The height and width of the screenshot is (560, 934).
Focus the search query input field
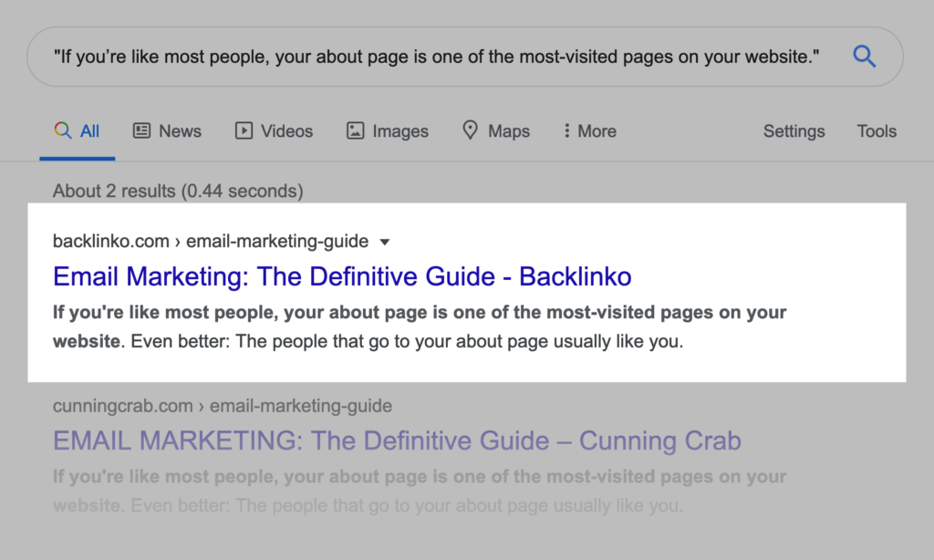coord(438,57)
